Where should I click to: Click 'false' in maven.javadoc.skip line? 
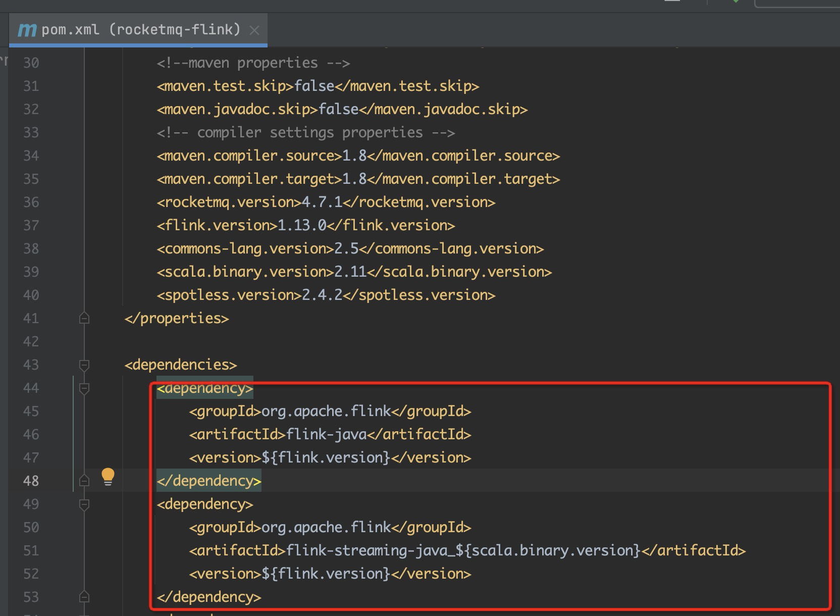[338, 109]
